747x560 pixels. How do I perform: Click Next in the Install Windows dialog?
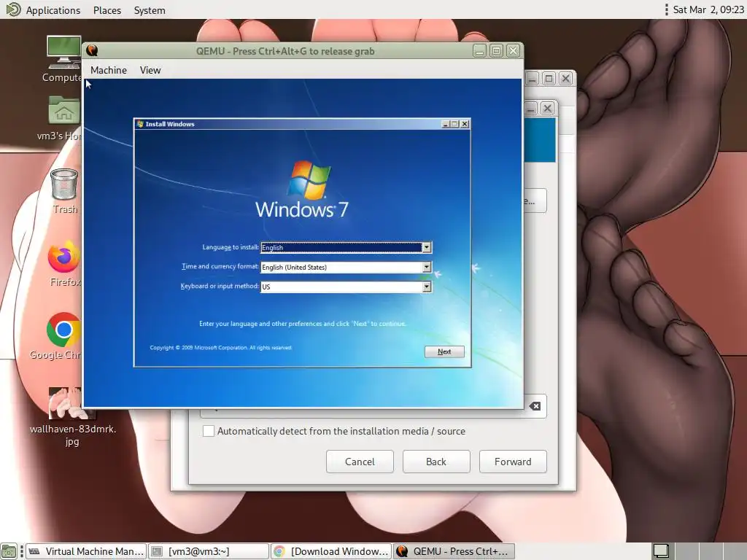click(x=444, y=351)
